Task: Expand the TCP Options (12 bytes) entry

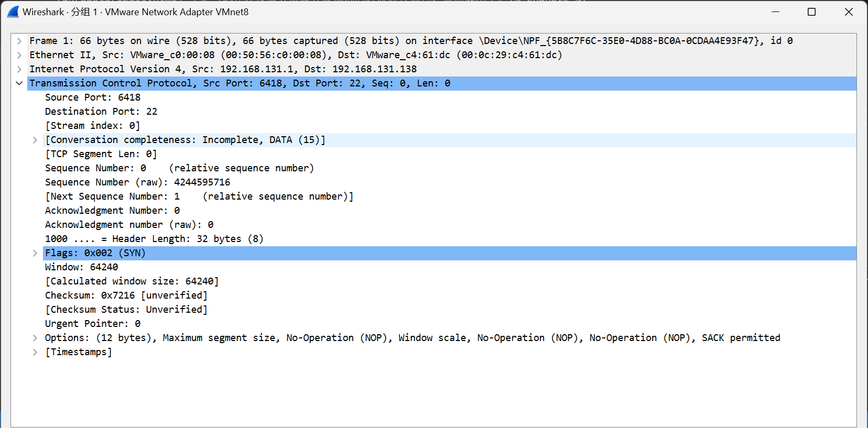Action: 35,338
